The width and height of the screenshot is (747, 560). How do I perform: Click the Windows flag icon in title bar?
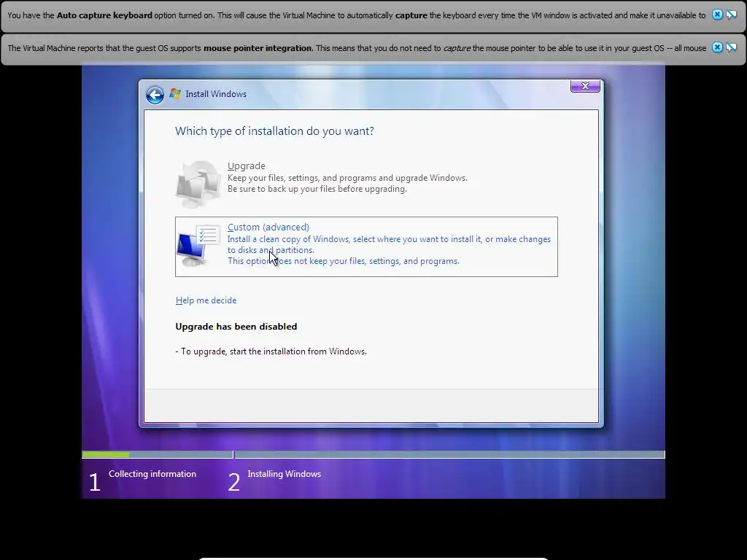pyautogui.click(x=175, y=94)
